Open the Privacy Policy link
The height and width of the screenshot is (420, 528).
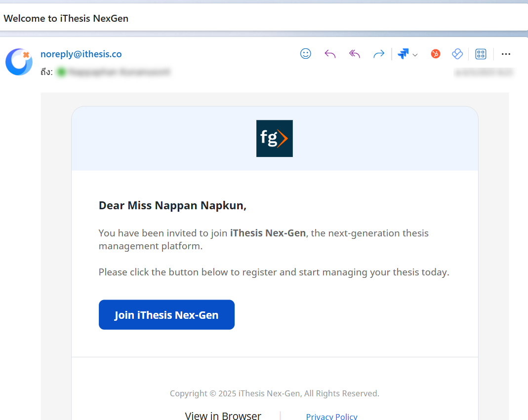332,416
